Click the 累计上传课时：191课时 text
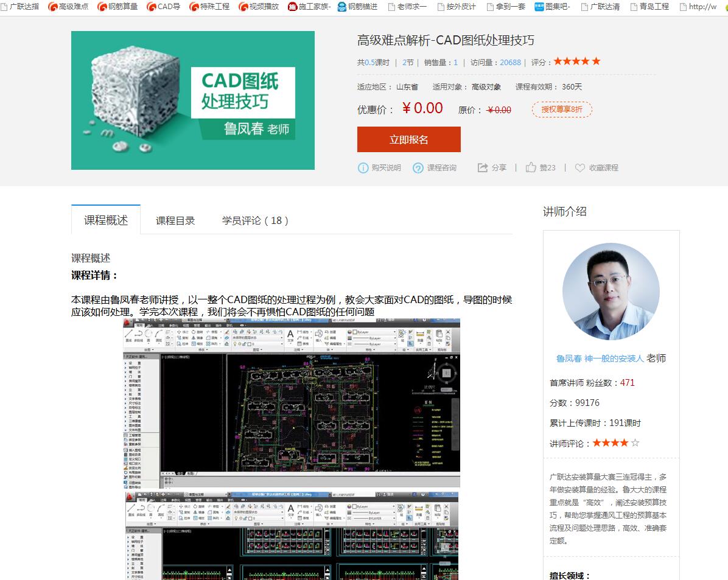Viewport: 728px width, 580px height. [x=595, y=423]
